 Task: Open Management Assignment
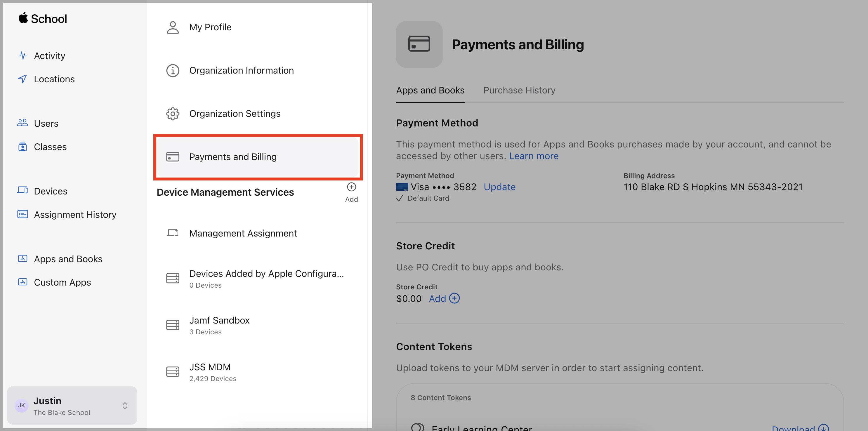pyautogui.click(x=258, y=233)
